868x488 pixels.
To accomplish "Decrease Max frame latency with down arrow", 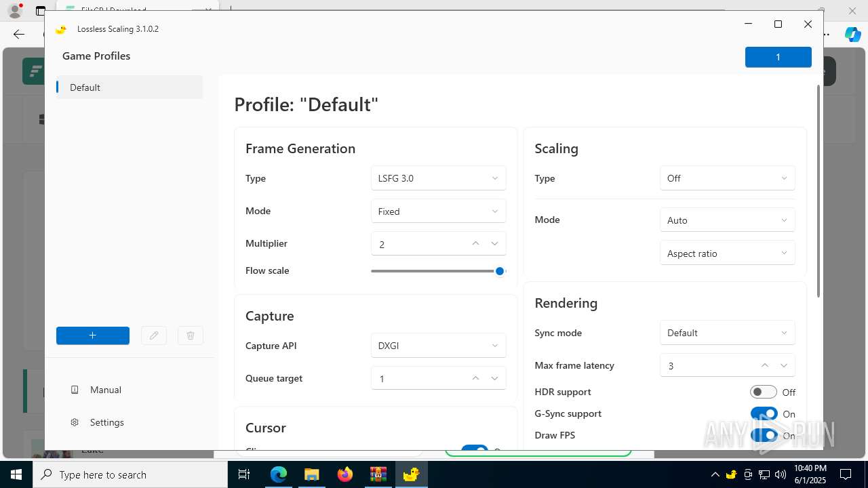I will [784, 365].
